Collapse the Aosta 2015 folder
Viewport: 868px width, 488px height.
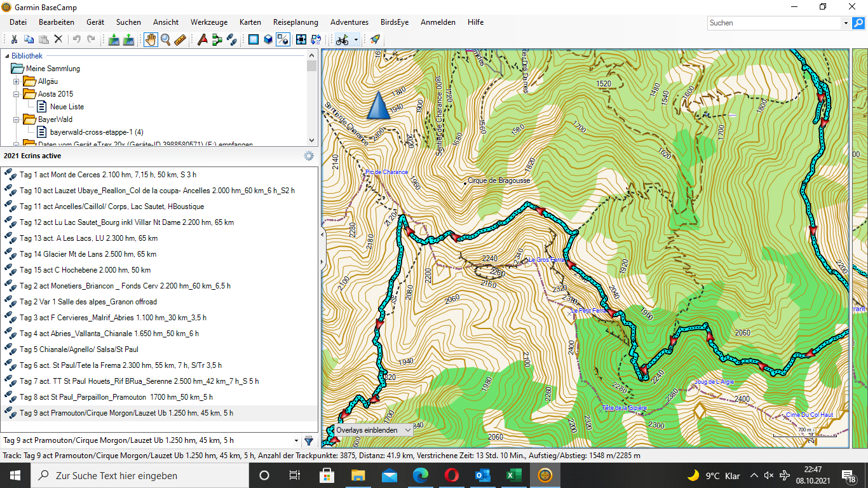click(x=17, y=94)
